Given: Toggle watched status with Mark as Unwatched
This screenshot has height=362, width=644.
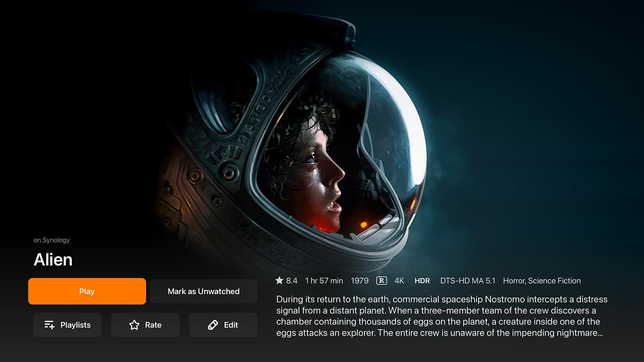Looking at the screenshot, I should [204, 291].
